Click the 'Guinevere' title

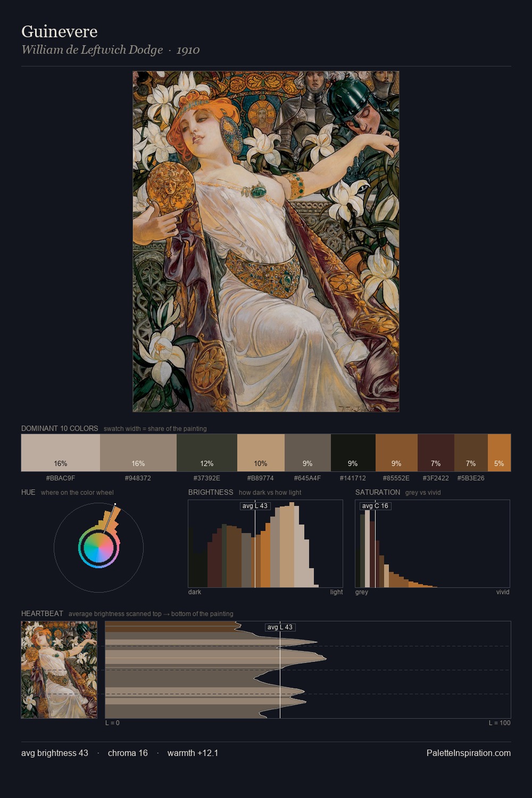[59, 31]
